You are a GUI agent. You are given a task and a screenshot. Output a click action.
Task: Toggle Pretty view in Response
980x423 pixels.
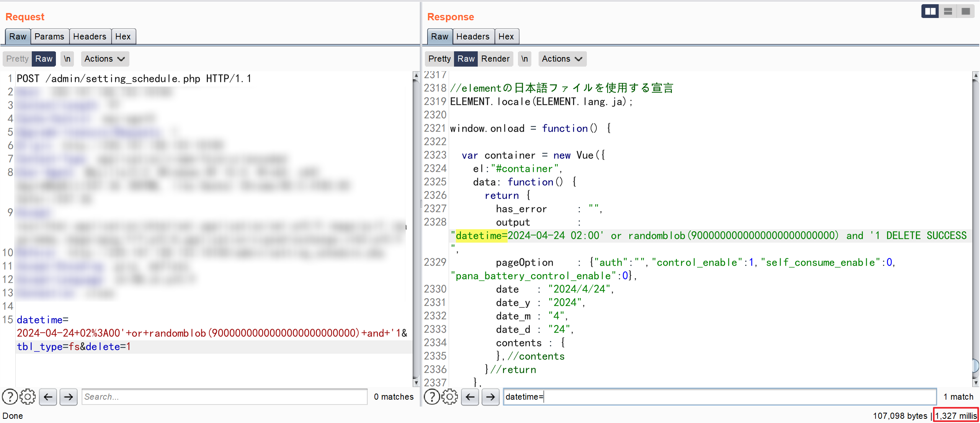coord(439,59)
